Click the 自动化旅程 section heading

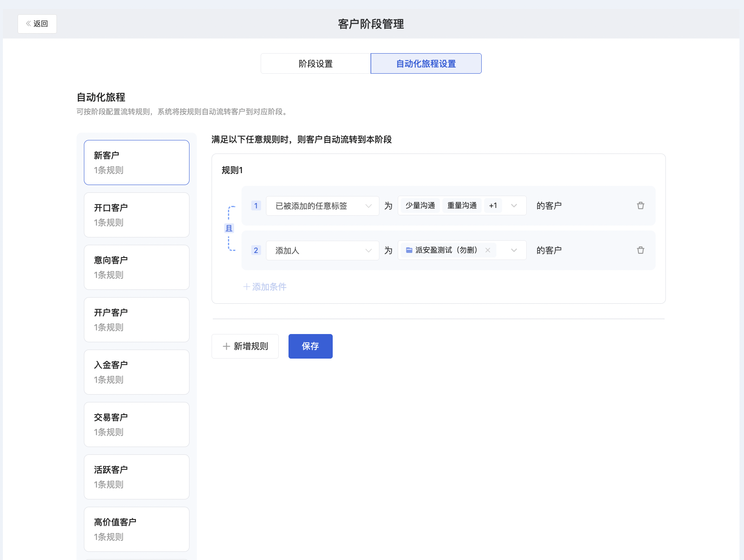(101, 97)
